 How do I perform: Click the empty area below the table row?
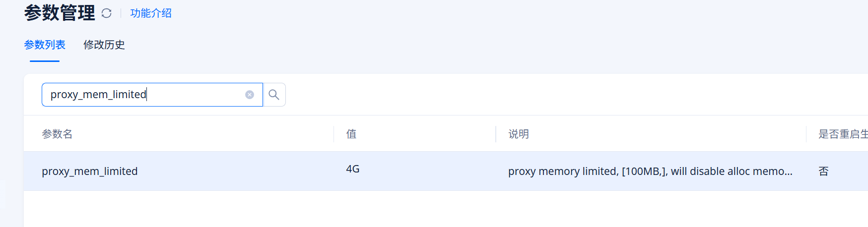(397, 208)
